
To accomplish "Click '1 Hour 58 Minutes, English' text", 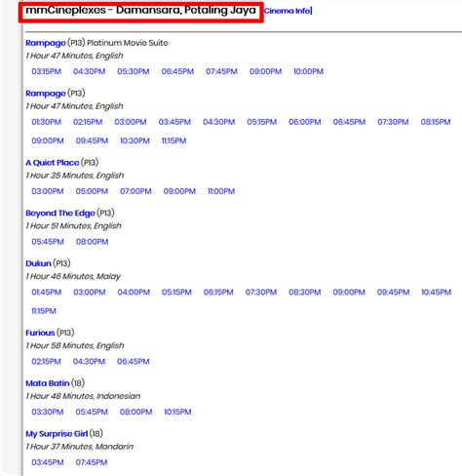I will click(75, 345).
